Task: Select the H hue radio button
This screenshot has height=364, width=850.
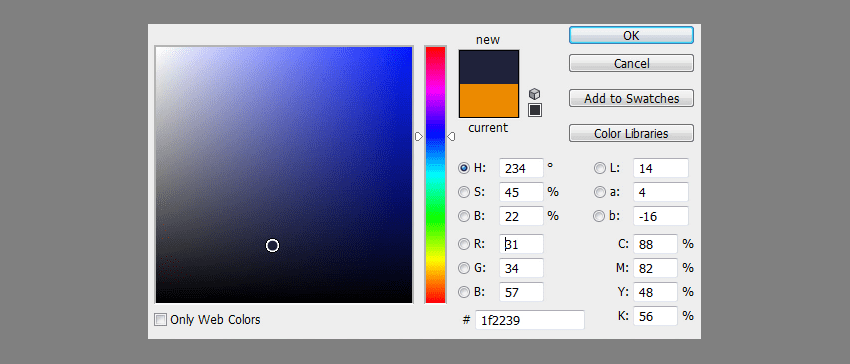Action: tap(464, 168)
